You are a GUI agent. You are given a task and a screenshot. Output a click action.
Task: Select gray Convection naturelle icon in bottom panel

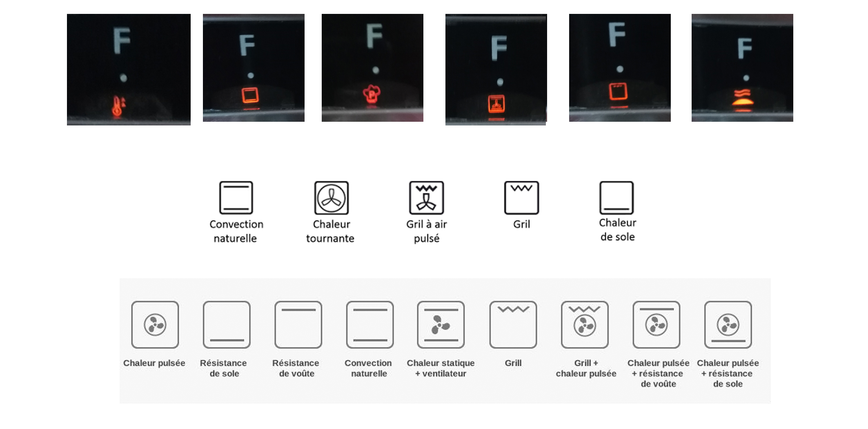[370, 325]
